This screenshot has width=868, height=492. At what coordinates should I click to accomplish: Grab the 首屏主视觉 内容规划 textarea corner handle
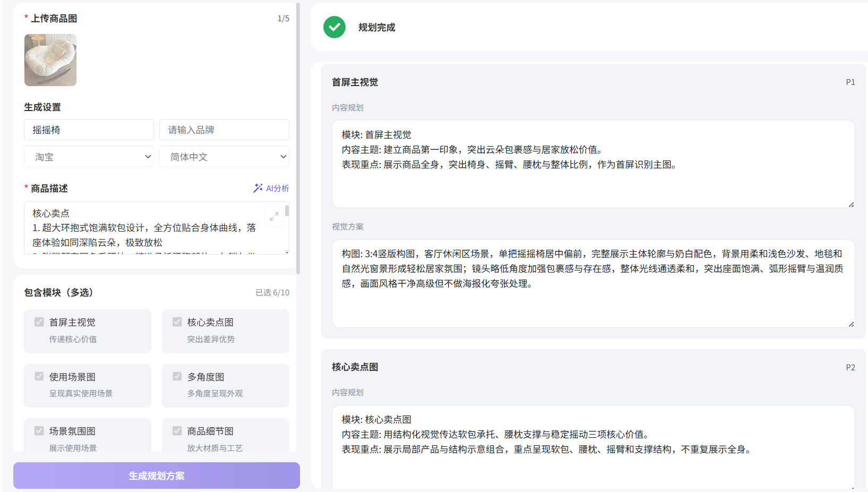tap(851, 205)
